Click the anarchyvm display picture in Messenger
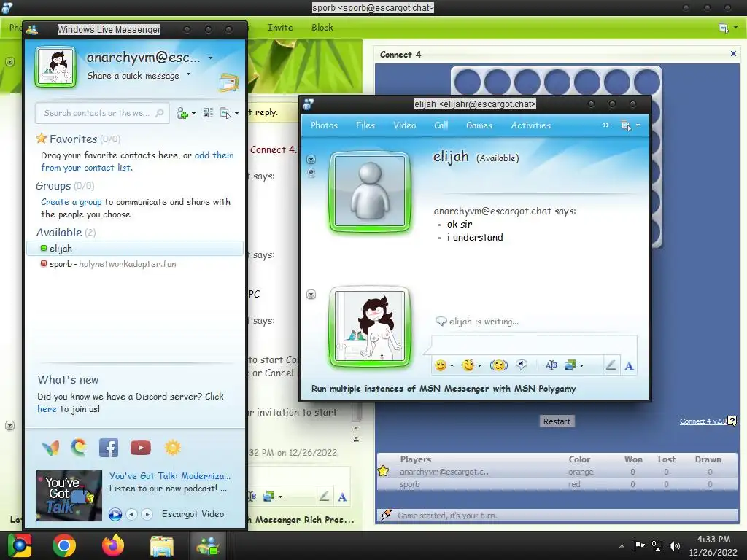 (x=55, y=66)
